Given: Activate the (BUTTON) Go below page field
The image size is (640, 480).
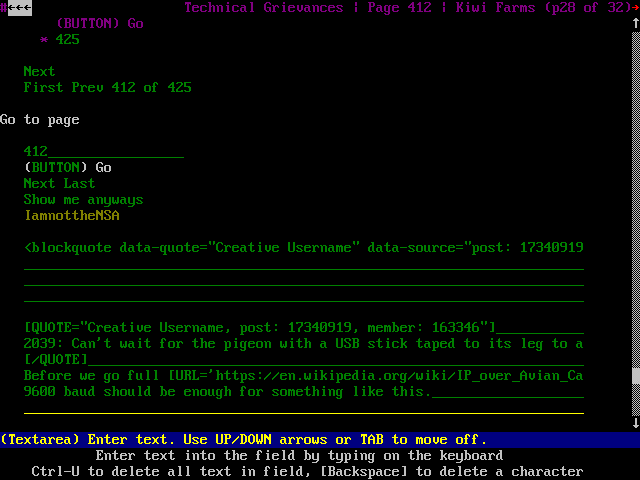Looking at the screenshot, I should 67,167.
